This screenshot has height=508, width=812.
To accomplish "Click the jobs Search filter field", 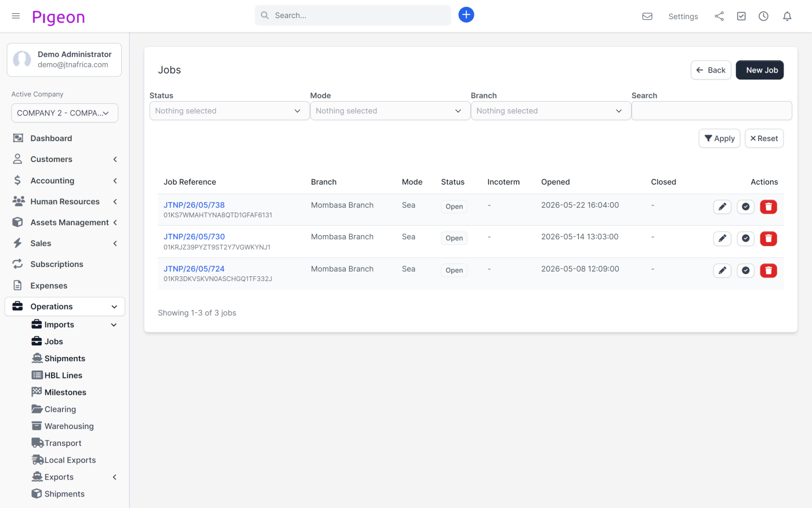I will click(x=712, y=111).
